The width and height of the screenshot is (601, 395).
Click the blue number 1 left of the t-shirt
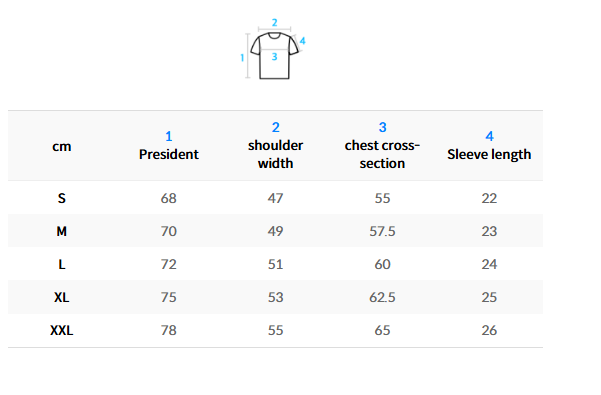tap(242, 57)
